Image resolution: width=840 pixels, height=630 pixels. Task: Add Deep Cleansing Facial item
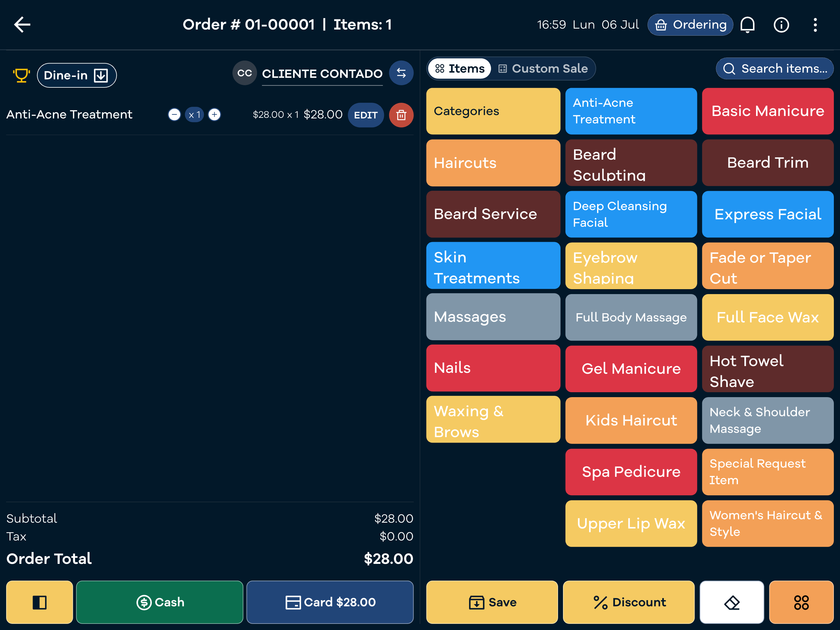tap(631, 214)
